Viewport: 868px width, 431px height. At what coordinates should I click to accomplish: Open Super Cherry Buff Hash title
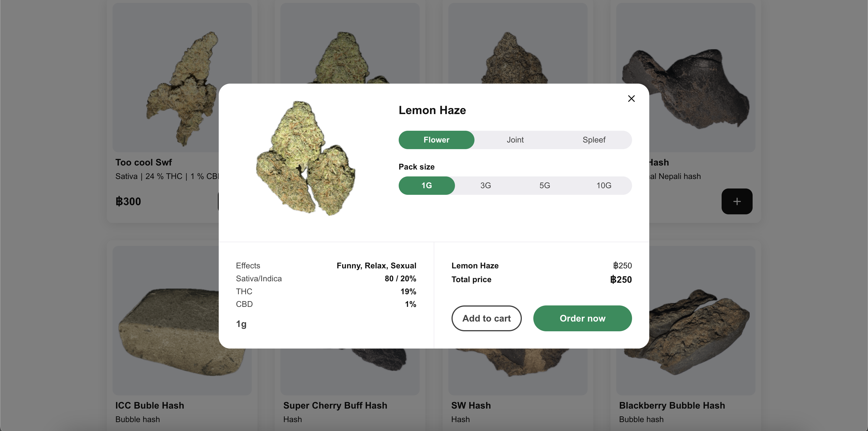click(335, 405)
